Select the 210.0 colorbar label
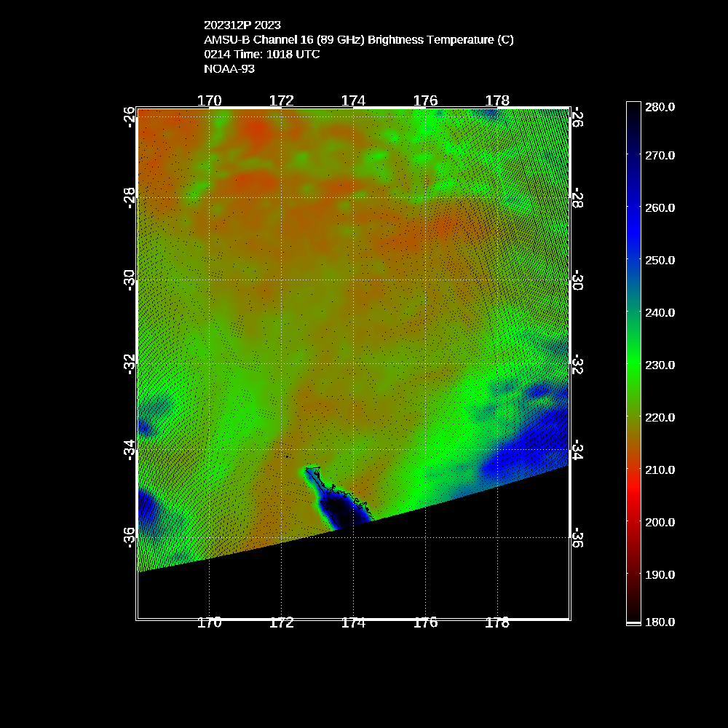Screen dimensions: 728x728 click(x=660, y=470)
